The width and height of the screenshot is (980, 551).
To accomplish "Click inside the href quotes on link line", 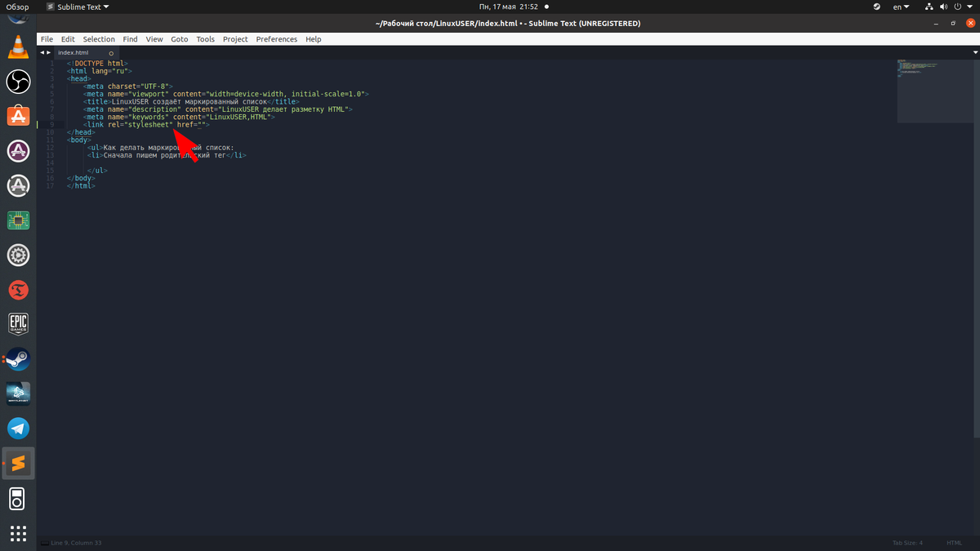I will 199,124.
